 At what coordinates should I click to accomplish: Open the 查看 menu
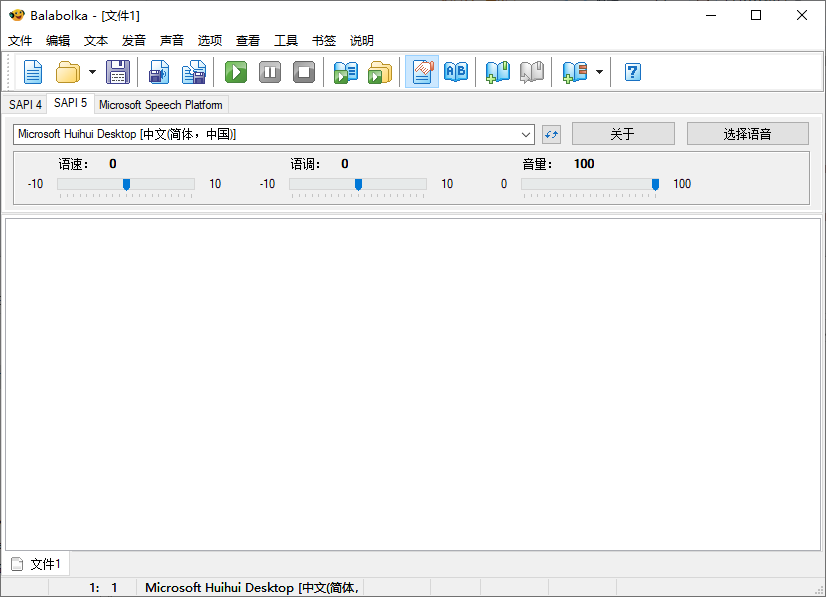[248, 41]
